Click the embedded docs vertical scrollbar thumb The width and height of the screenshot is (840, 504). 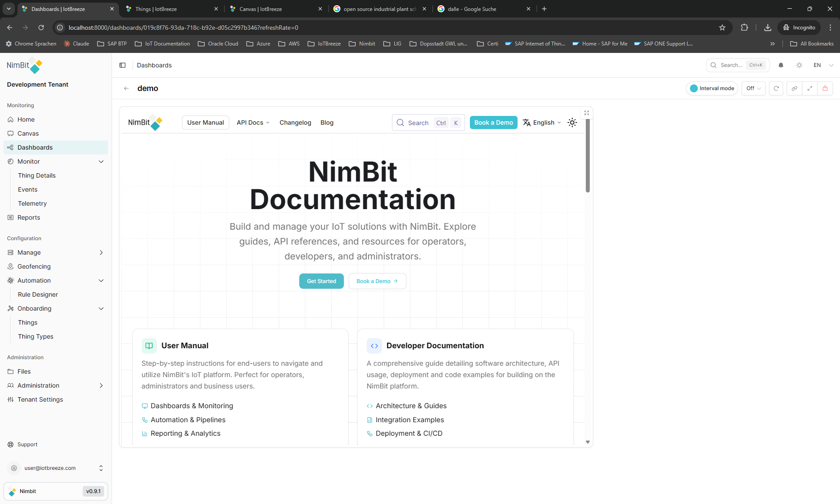[588, 155]
